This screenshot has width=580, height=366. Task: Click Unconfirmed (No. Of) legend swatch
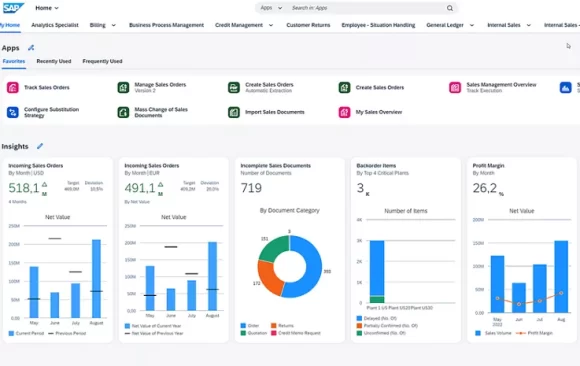click(x=359, y=333)
